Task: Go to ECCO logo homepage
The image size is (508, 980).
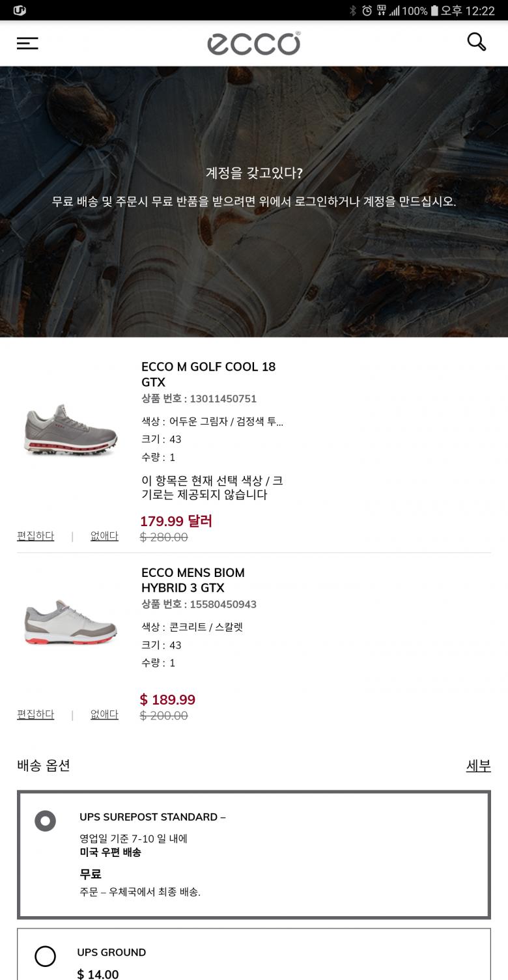Action: pyautogui.click(x=254, y=44)
